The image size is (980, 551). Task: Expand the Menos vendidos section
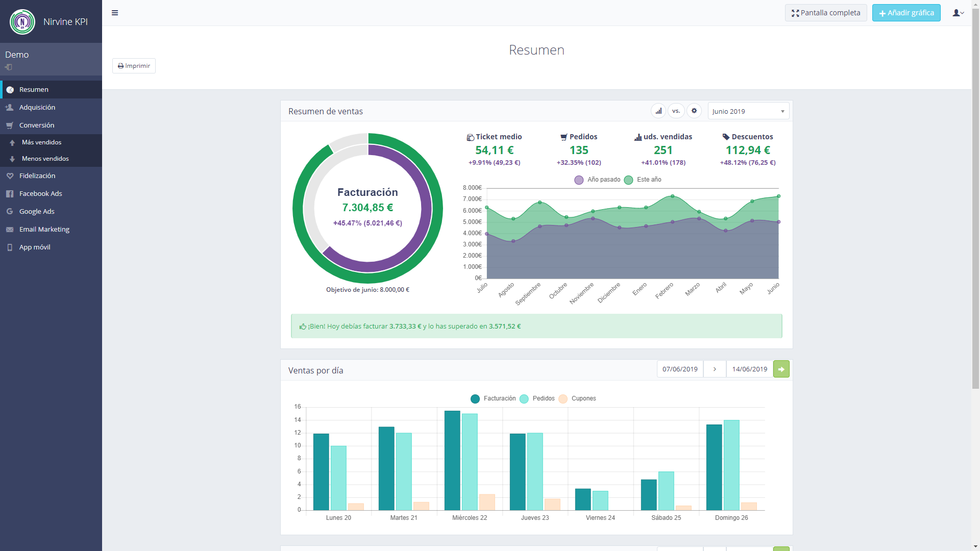(x=45, y=158)
